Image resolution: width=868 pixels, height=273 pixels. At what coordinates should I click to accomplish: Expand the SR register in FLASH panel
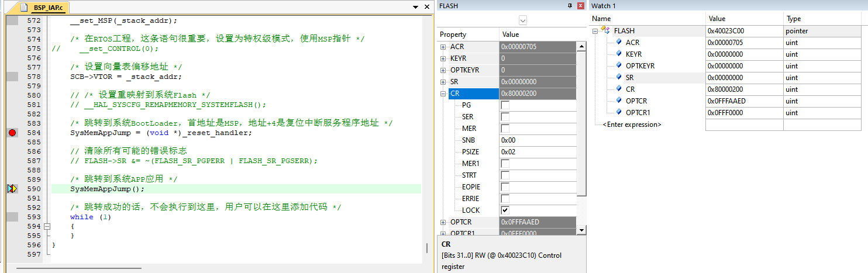pos(443,82)
